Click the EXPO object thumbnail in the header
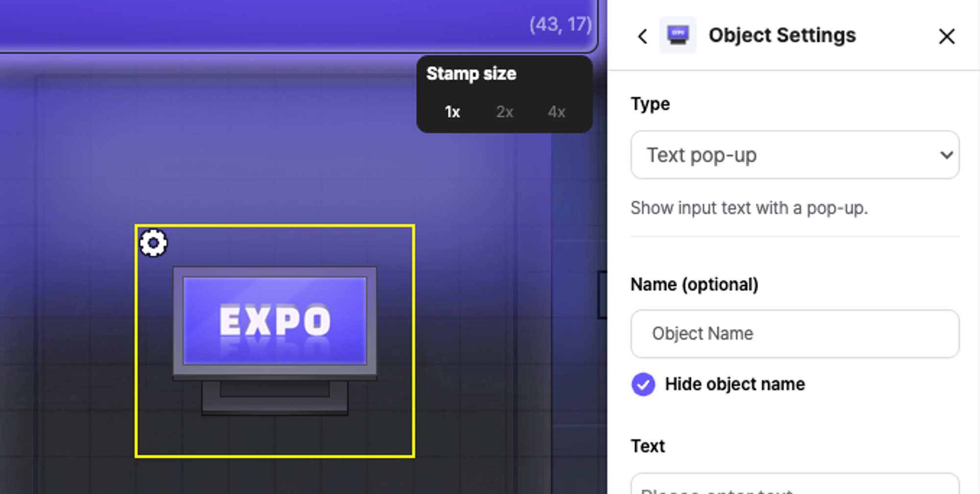Screen dimensions: 980x494 (x=678, y=35)
